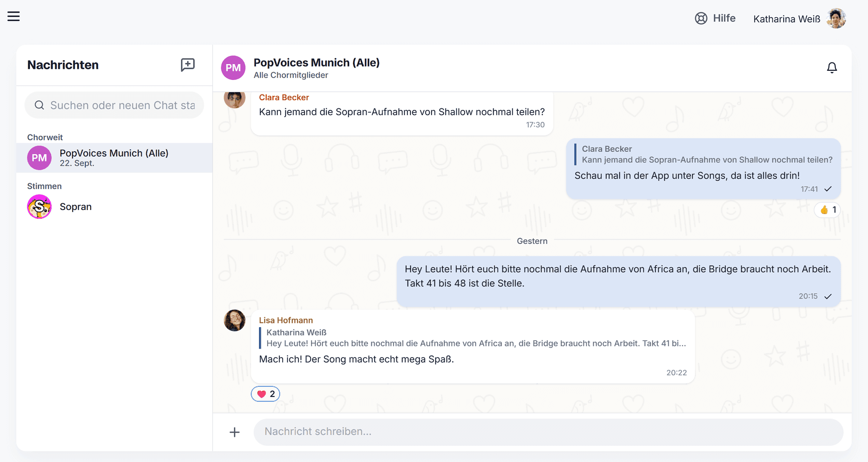The image size is (868, 462).
Task: Click the Clara Becker sender name
Action: point(284,97)
